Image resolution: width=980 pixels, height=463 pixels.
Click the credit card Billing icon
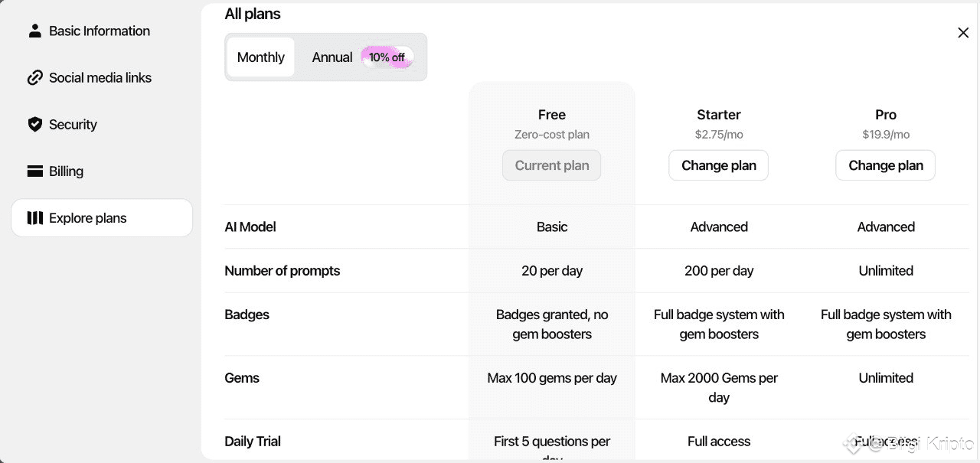pyautogui.click(x=34, y=171)
